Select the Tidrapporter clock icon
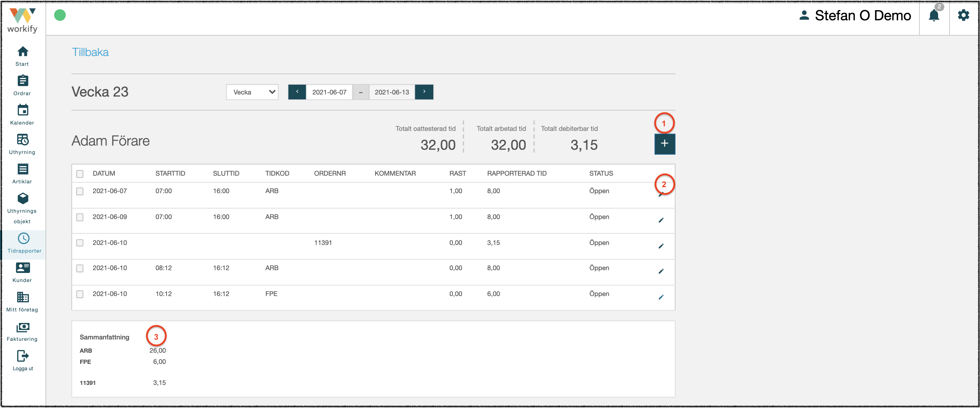 (x=23, y=238)
